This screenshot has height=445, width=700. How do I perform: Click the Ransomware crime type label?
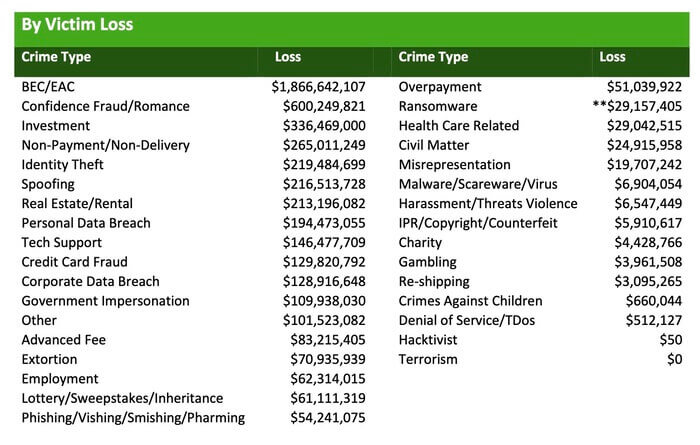click(438, 106)
